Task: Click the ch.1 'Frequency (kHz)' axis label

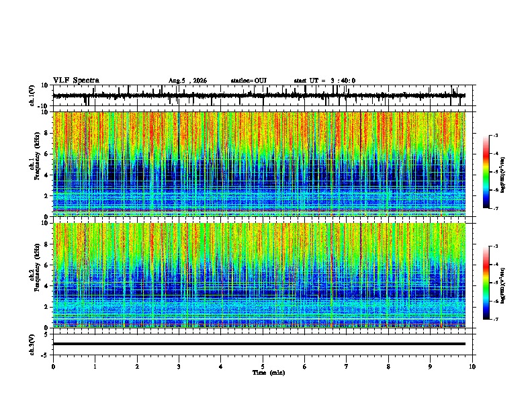Action: (37, 156)
